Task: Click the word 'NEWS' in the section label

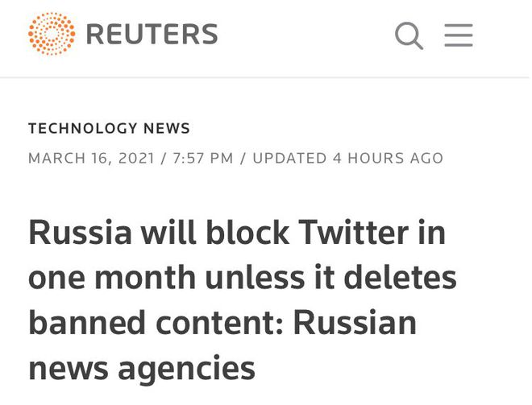Action: tap(166, 128)
